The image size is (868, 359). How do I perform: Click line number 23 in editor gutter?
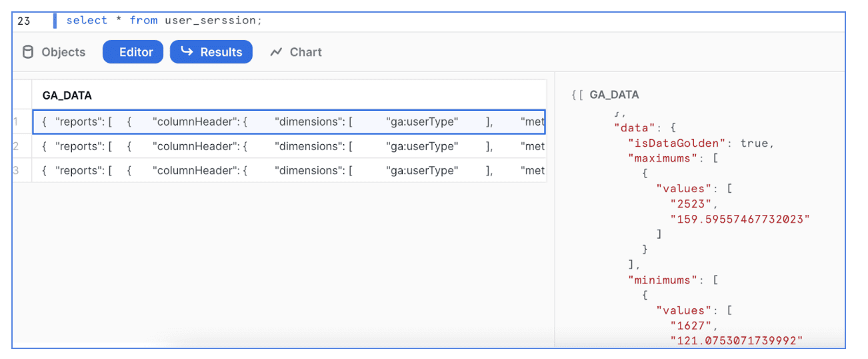24,21
